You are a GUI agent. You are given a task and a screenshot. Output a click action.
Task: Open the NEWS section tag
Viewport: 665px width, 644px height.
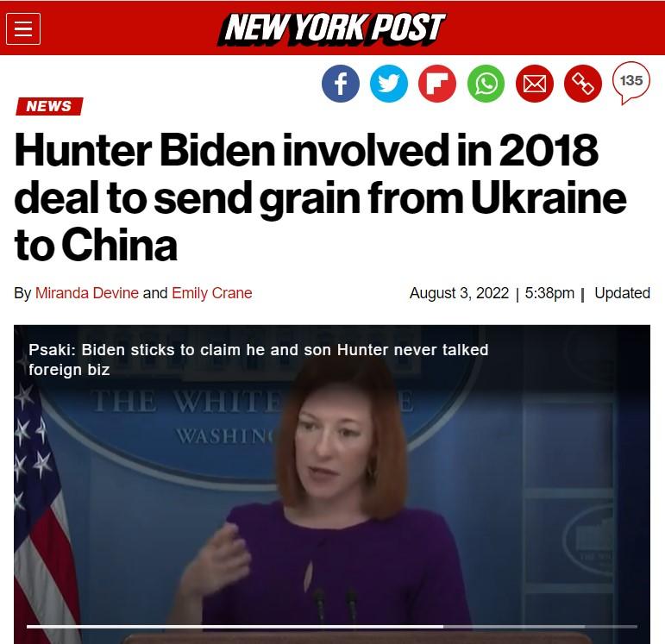point(49,106)
